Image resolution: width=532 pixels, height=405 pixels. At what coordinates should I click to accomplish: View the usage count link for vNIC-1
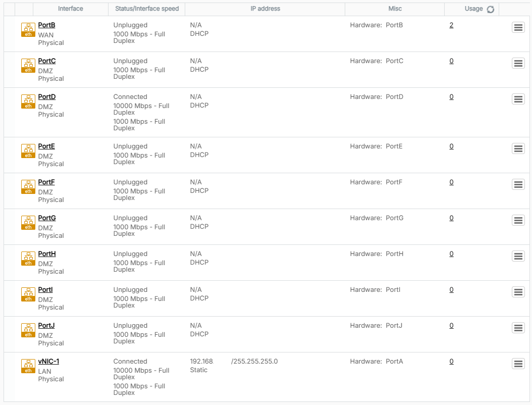click(451, 362)
